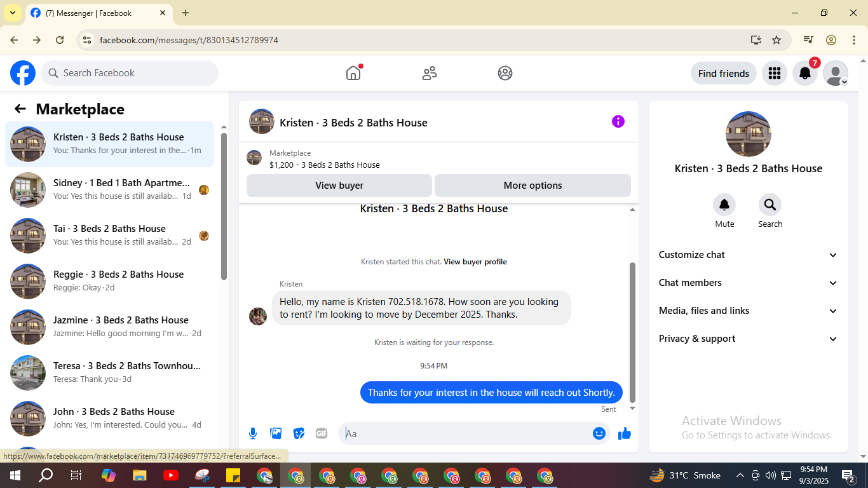Expand Customize chat section

pos(749,255)
